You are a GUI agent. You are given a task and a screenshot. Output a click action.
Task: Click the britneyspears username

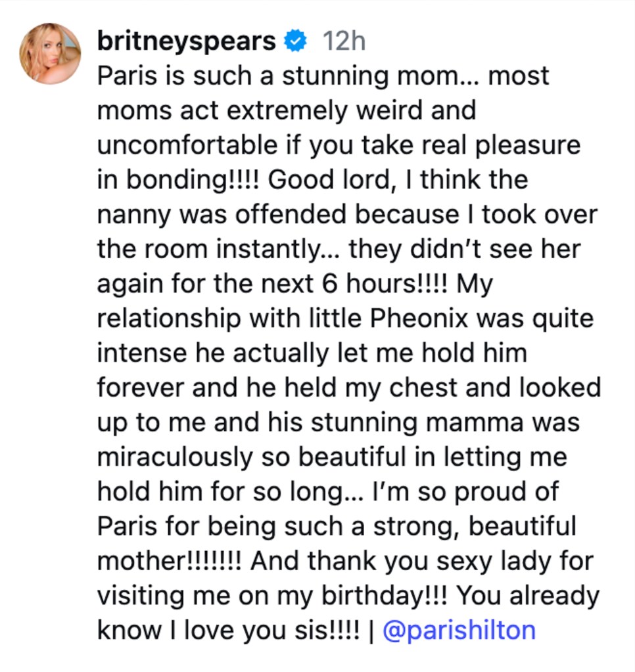coord(186,39)
